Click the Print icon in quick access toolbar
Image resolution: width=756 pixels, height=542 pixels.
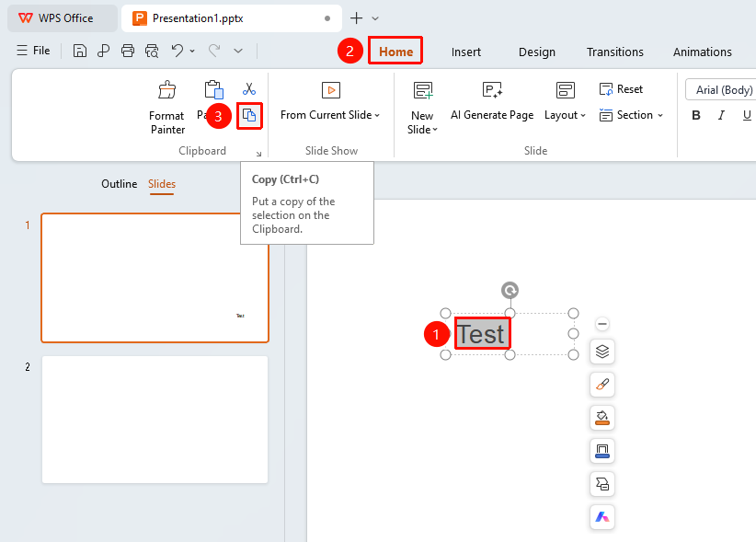tap(128, 51)
